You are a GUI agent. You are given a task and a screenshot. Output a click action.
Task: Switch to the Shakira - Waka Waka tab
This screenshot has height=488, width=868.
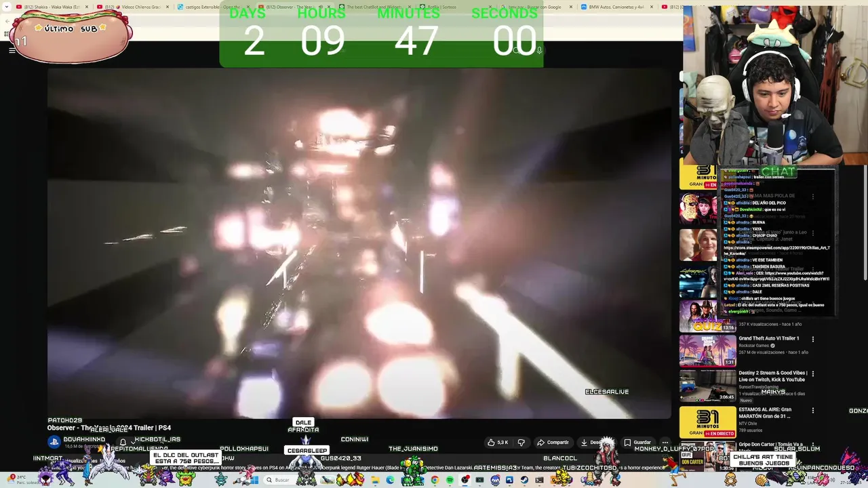[51, 7]
